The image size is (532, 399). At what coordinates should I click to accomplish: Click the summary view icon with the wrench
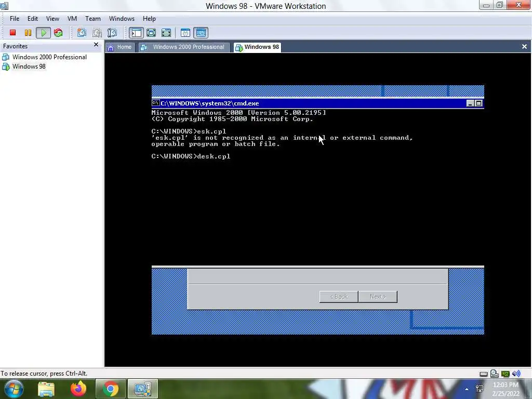185,33
